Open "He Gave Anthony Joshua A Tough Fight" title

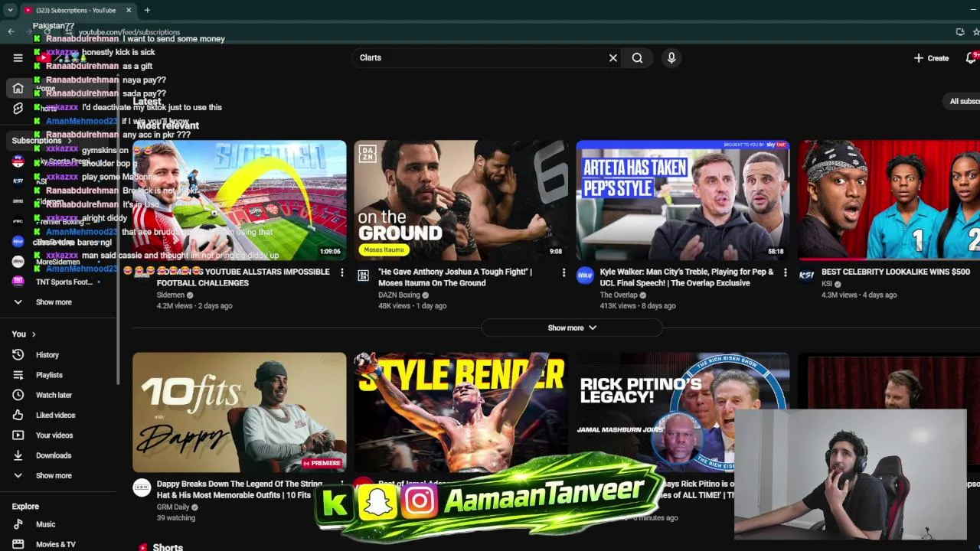click(x=455, y=277)
